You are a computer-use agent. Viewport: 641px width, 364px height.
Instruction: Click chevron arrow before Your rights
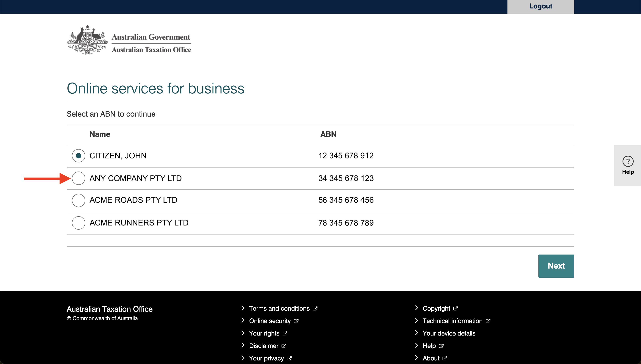pyautogui.click(x=243, y=333)
